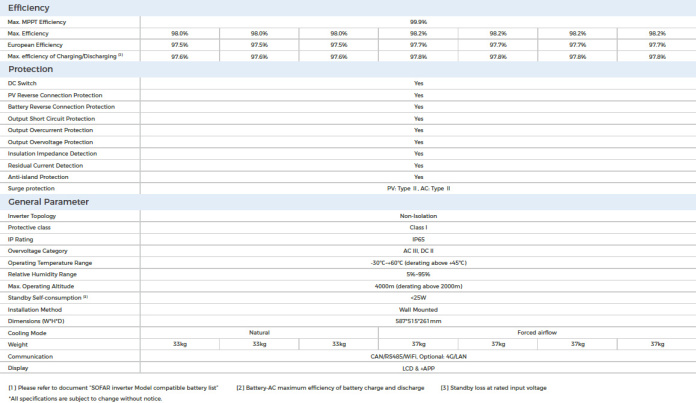Screen dimensions: 696x403
Task: Click the Forced airflow cooling mode cell
Action: pyautogui.click(x=537, y=332)
